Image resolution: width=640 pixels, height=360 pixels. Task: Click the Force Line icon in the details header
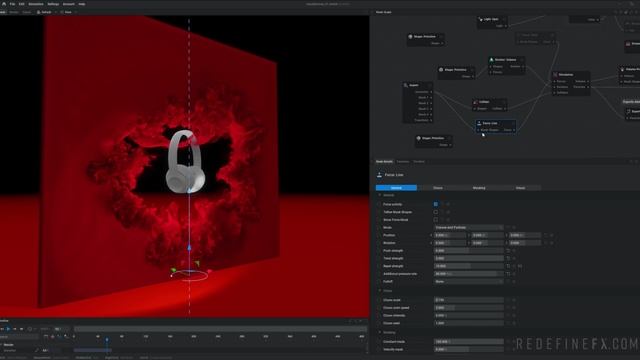pos(379,175)
